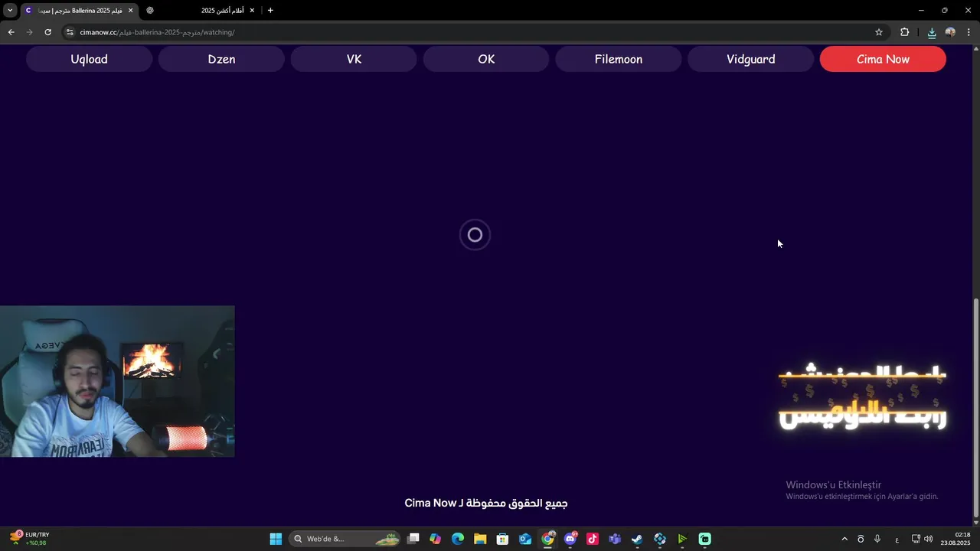
Task: Open the volume speaker tray icon
Action: click(929, 539)
